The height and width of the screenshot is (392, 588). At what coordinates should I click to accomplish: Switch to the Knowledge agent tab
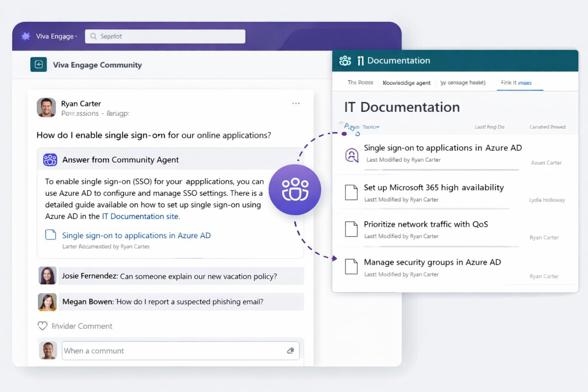tap(406, 83)
